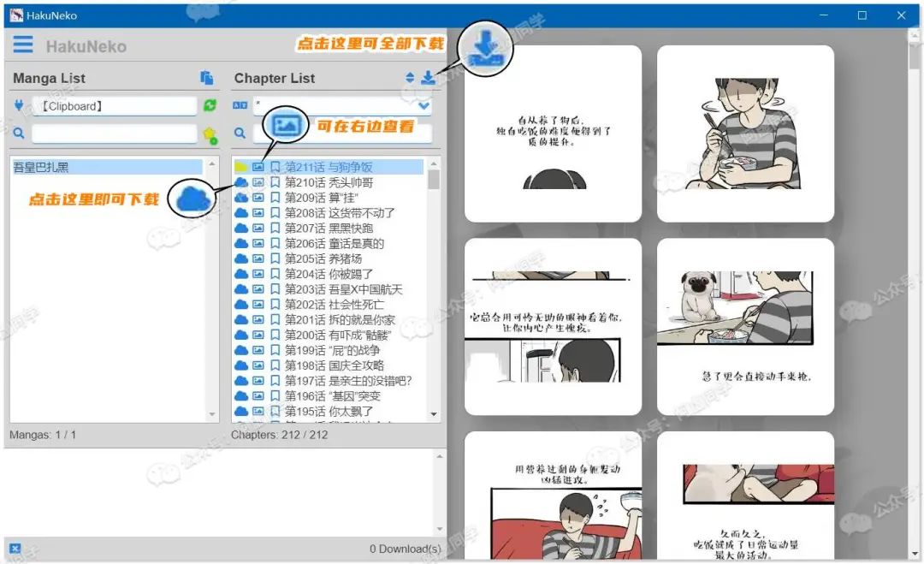Download chapter 第203话 cloud icon
924x564 pixels.
click(x=241, y=289)
